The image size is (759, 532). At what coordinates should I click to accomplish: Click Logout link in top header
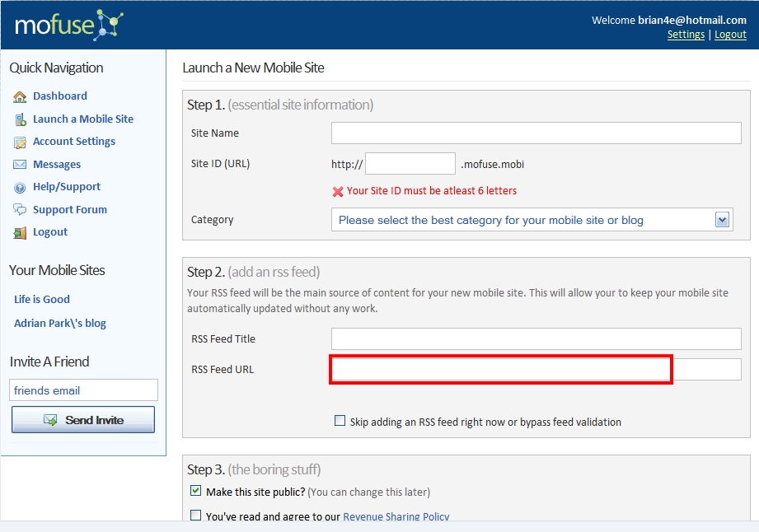[730, 35]
